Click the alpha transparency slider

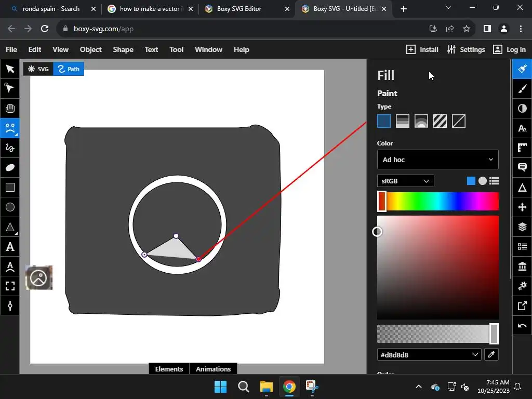(437, 334)
